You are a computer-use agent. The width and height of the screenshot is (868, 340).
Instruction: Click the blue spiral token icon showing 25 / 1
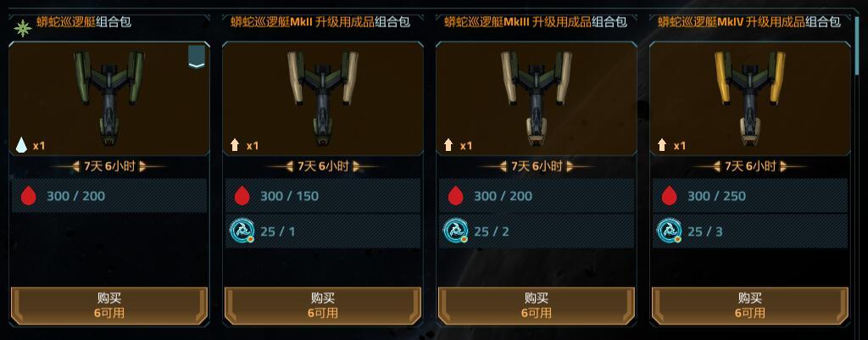click(242, 231)
